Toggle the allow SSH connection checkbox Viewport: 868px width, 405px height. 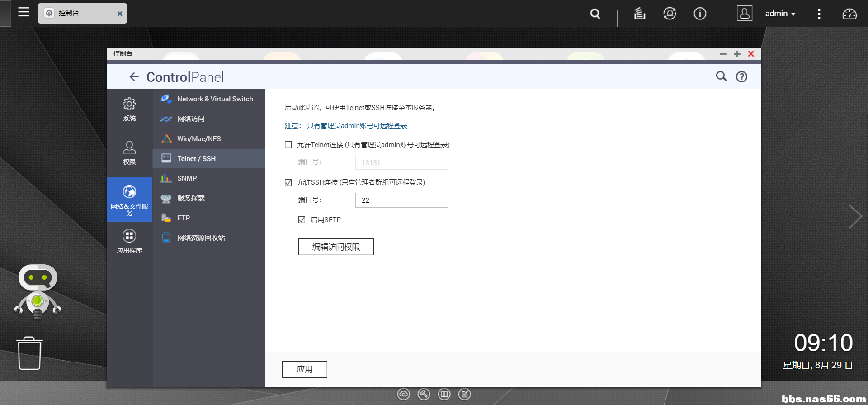(288, 182)
